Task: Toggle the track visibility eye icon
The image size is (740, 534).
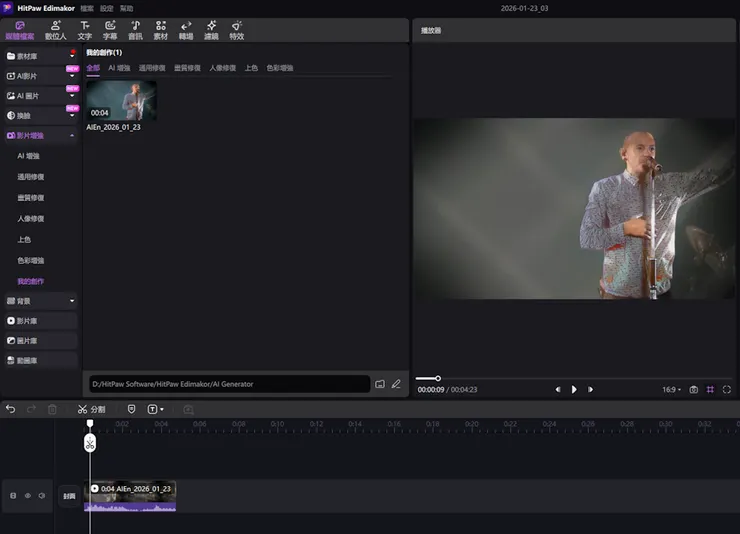Action: 27,495
